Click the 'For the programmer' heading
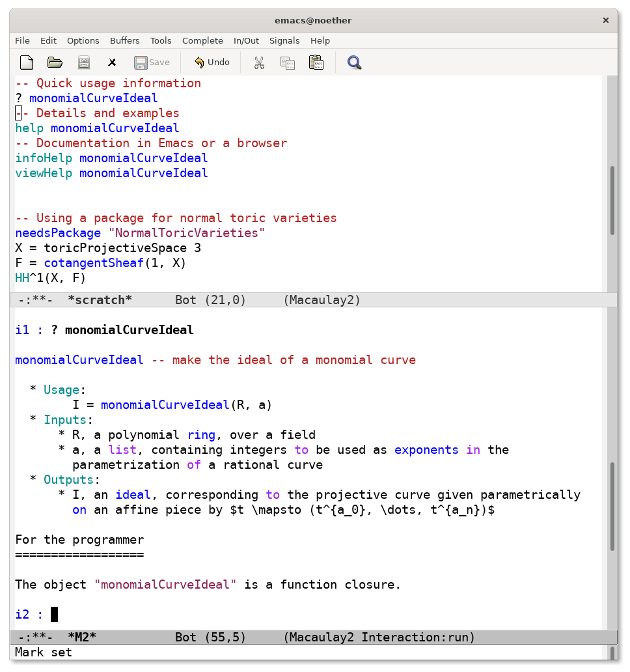Viewport: 630px width, 672px height. [x=79, y=540]
